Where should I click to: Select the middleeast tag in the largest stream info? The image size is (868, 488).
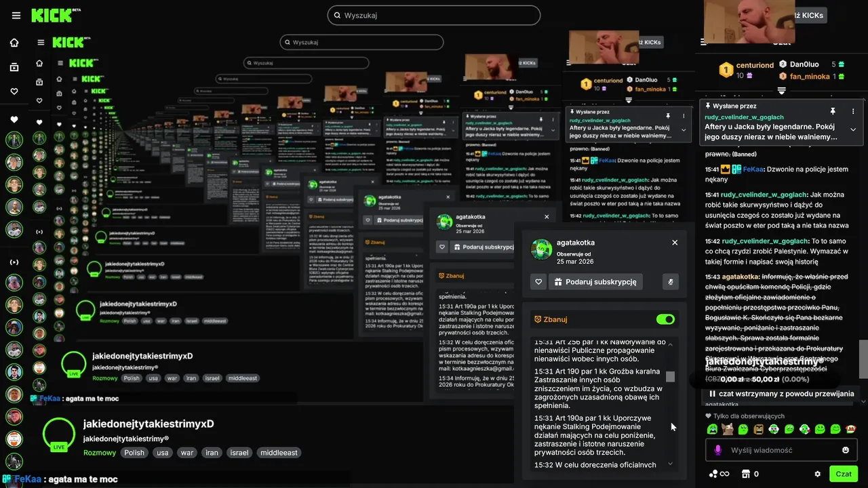coord(279,452)
